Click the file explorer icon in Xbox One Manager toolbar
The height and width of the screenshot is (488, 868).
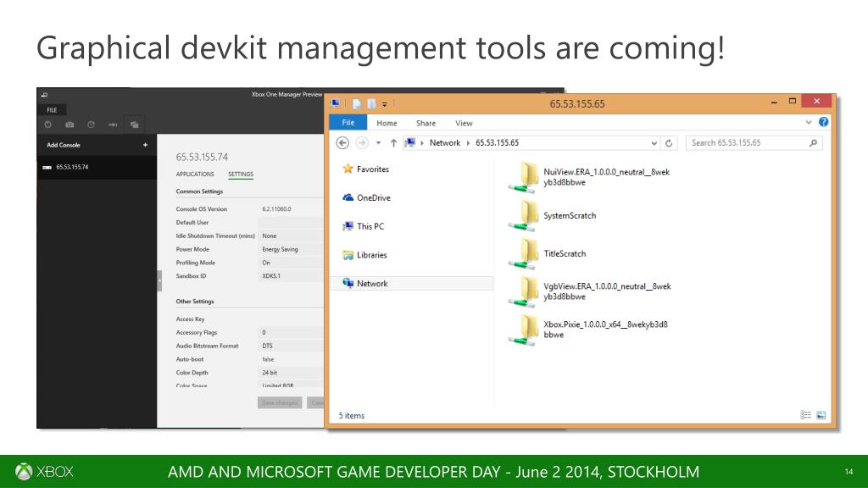[x=135, y=125]
